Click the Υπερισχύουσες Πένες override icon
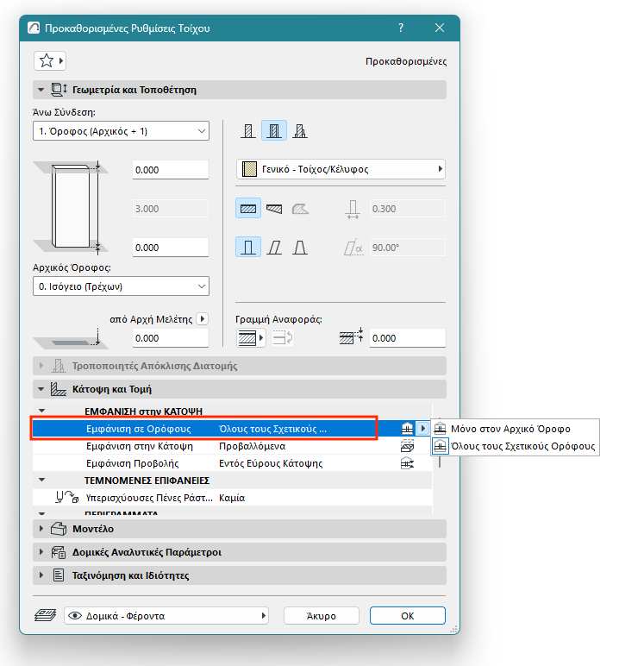Viewport: 644px width, 666px height. click(67, 497)
